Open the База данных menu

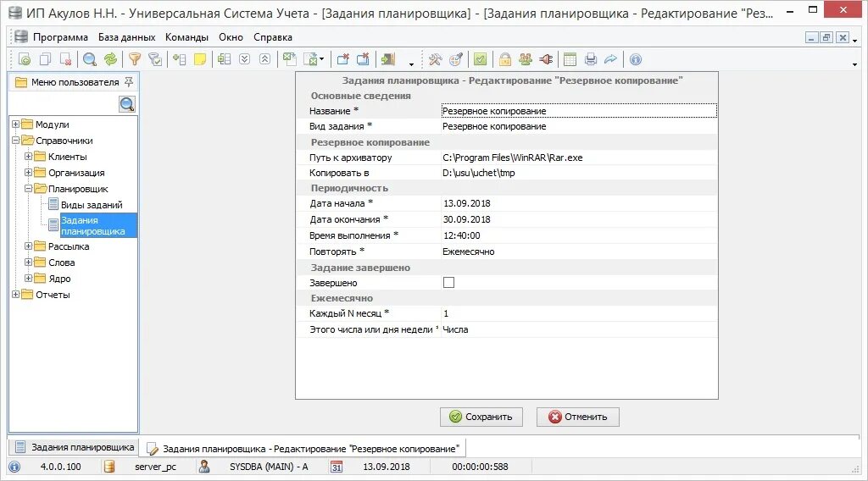pyautogui.click(x=127, y=37)
